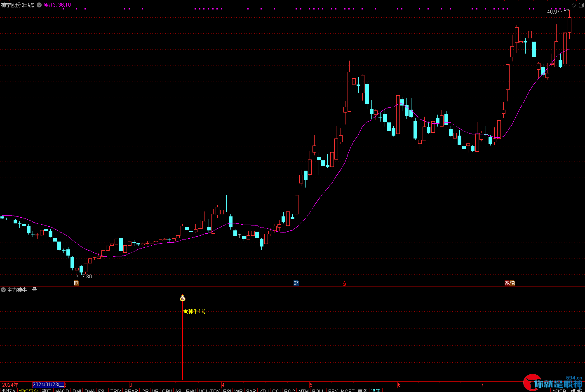Switch to MACD indicator tab
This screenshot has height=392, width=585.
(62, 390)
